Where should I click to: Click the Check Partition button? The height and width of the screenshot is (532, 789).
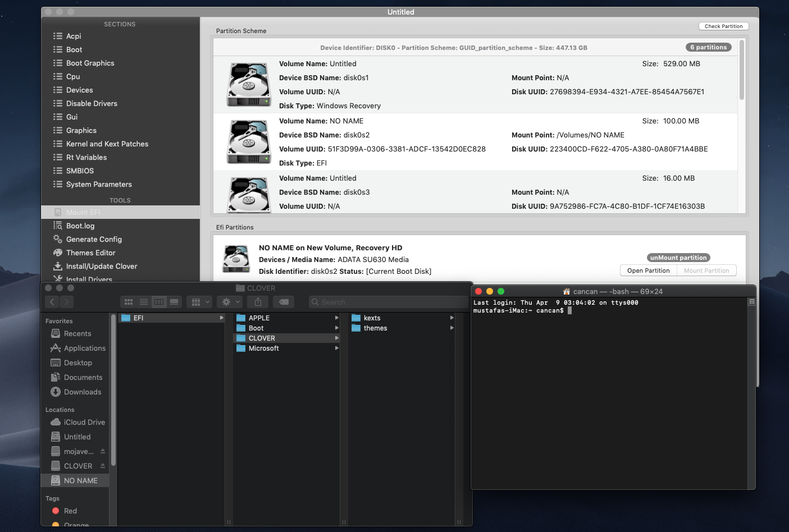[x=723, y=26]
